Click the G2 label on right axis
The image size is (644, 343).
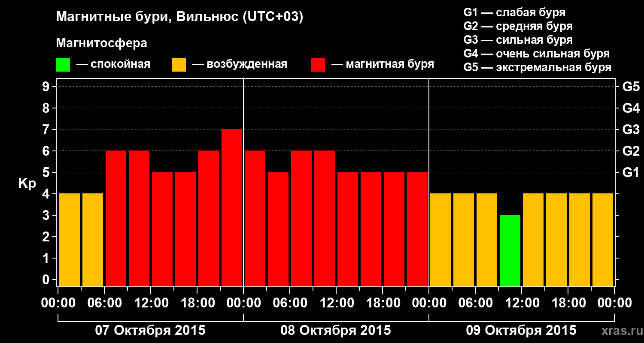point(631,151)
